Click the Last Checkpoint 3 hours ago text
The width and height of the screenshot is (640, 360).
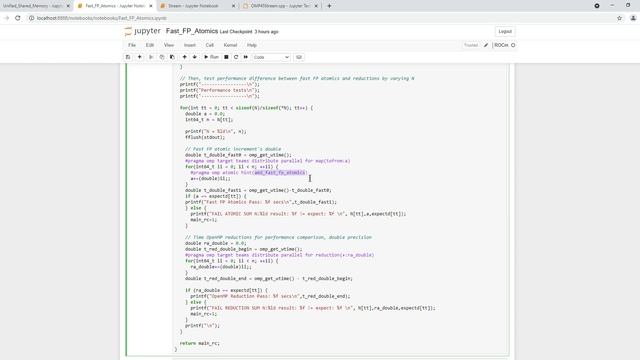pos(249,32)
